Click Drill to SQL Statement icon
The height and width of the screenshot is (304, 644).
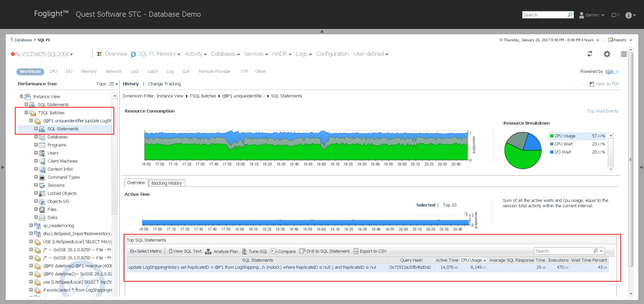[302, 251]
